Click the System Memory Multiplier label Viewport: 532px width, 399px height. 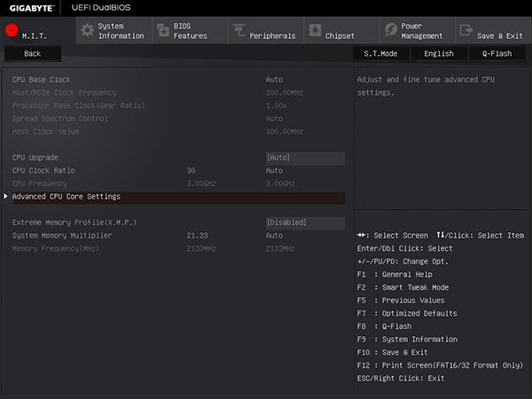point(62,236)
